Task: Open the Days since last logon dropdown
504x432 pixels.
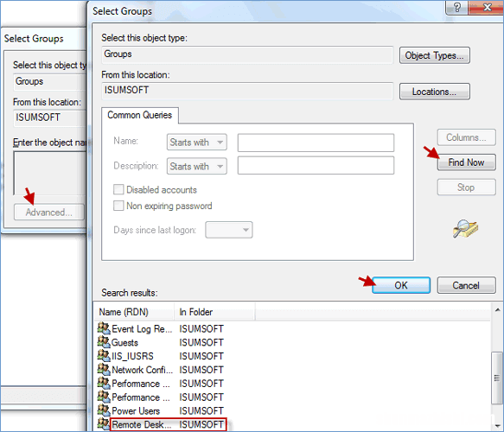Action: pyautogui.click(x=229, y=230)
